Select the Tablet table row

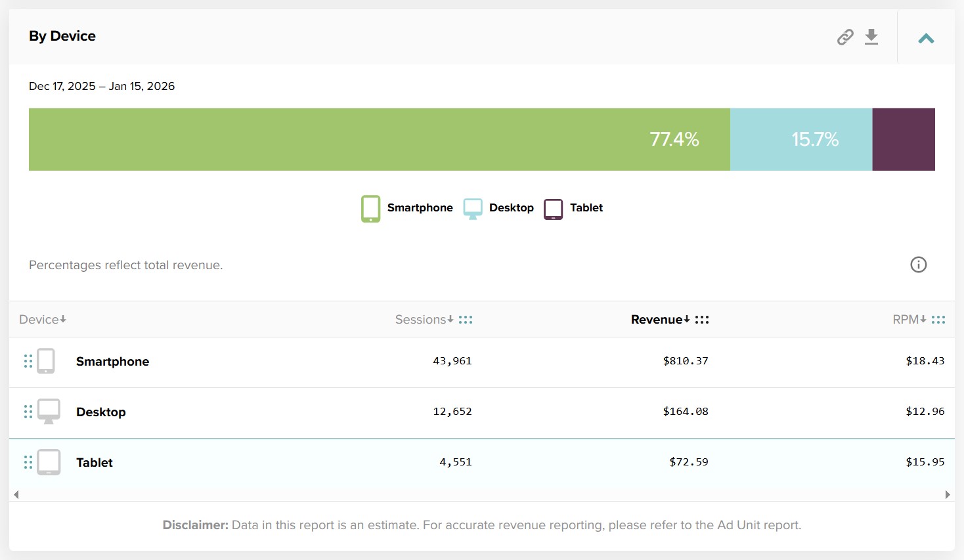263,462
